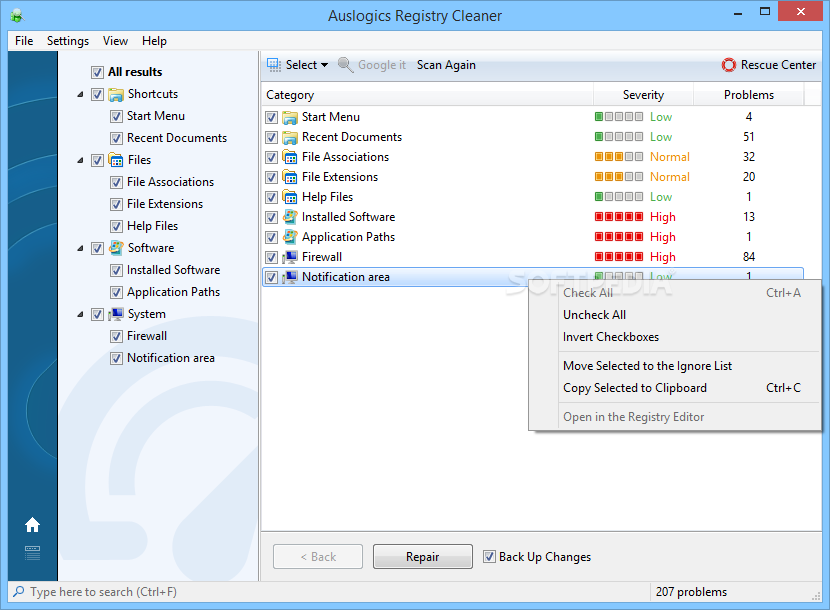Screen dimensions: 830x610
Task: Click the Repair button
Action: [422, 557]
